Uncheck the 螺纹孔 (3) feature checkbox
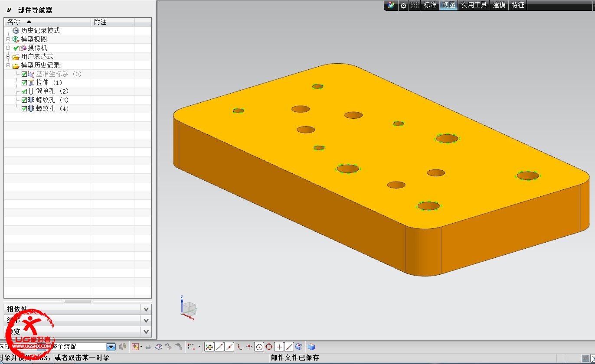Viewport: 595px width, 364px height. [x=24, y=100]
